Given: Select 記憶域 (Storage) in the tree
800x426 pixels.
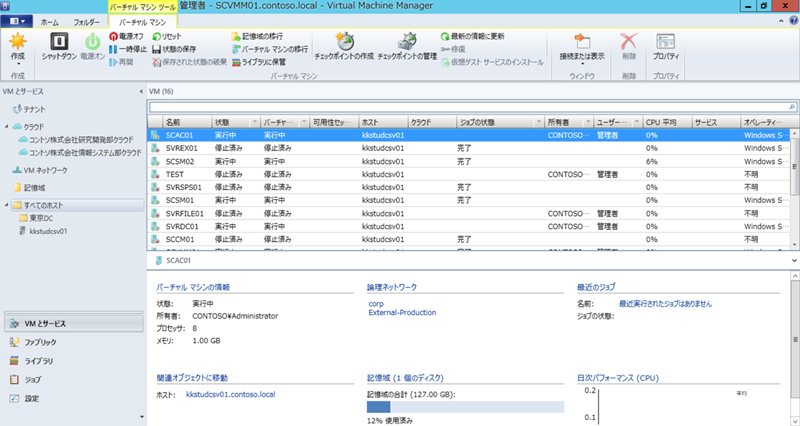Looking at the screenshot, I should point(30,188).
